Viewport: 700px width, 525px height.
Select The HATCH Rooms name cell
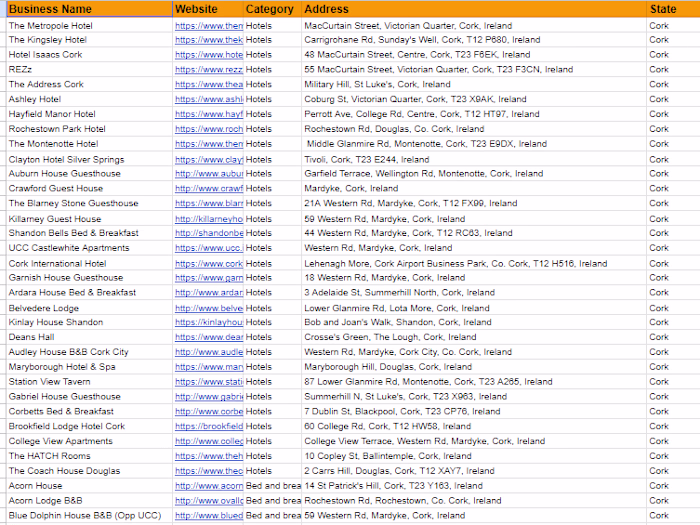(89, 456)
